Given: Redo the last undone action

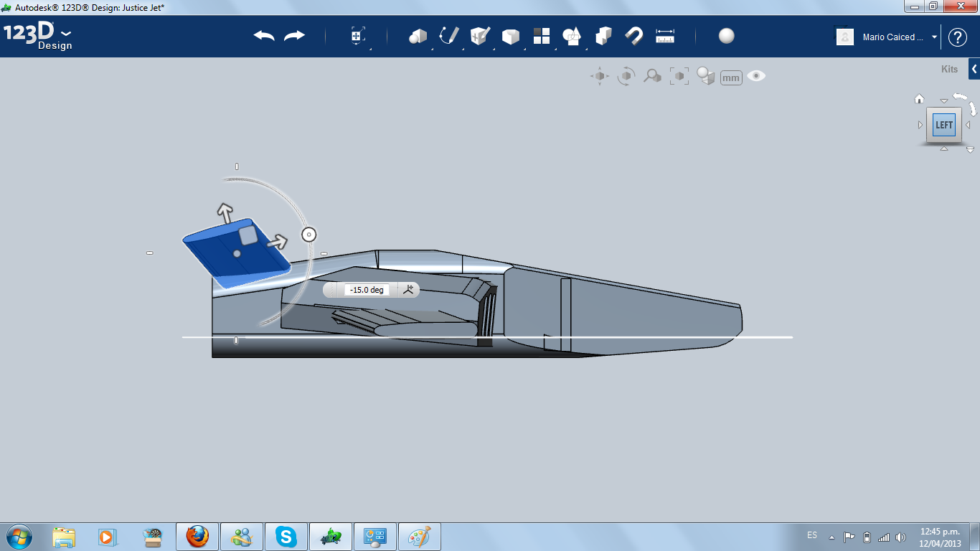Looking at the screenshot, I should click(294, 36).
